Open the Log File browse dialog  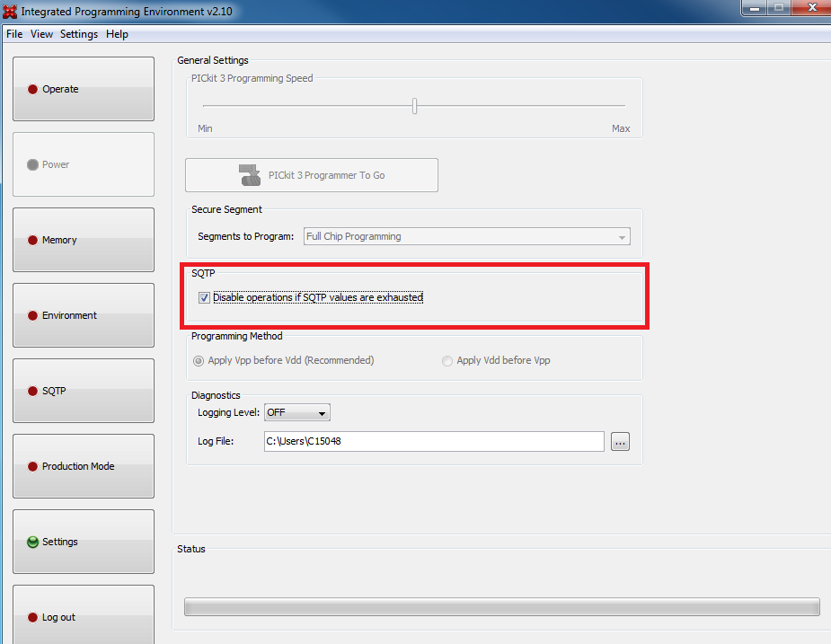click(x=620, y=441)
